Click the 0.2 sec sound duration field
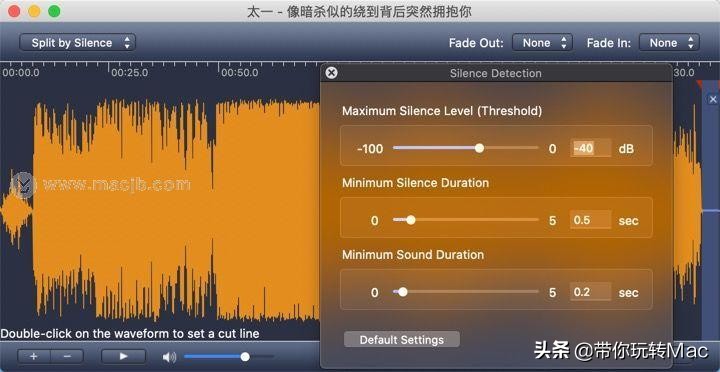 (591, 292)
